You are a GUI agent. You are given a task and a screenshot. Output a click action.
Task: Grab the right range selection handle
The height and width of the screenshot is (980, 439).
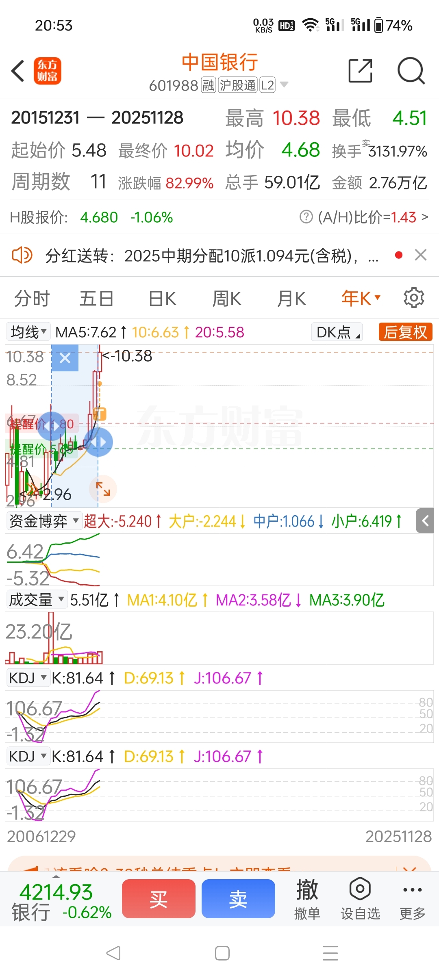(x=98, y=442)
